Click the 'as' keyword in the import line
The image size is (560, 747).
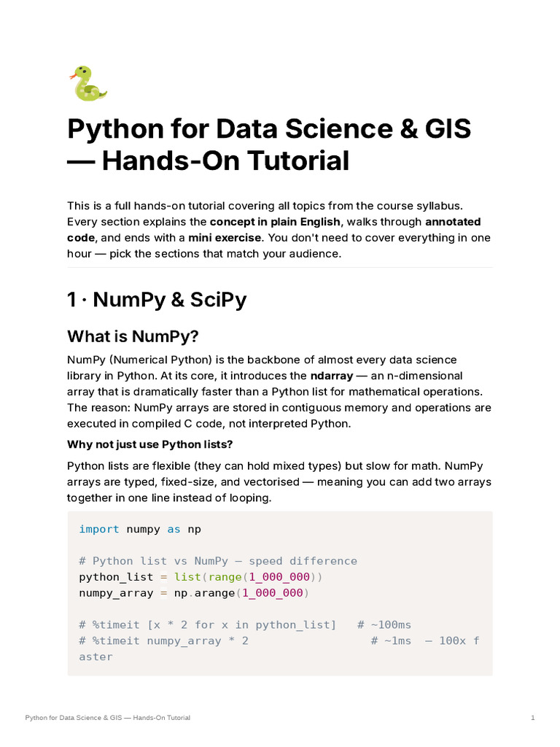(174, 530)
